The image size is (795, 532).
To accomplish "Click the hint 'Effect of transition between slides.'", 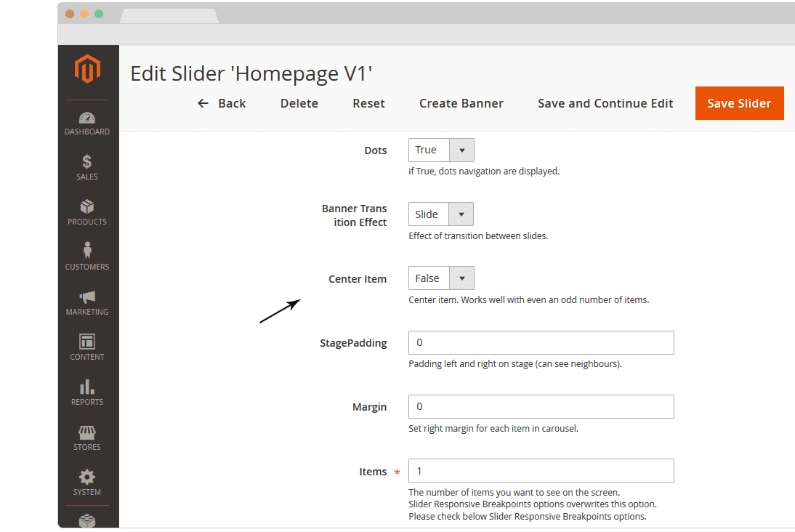I will pyautogui.click(x=478, y=235).
